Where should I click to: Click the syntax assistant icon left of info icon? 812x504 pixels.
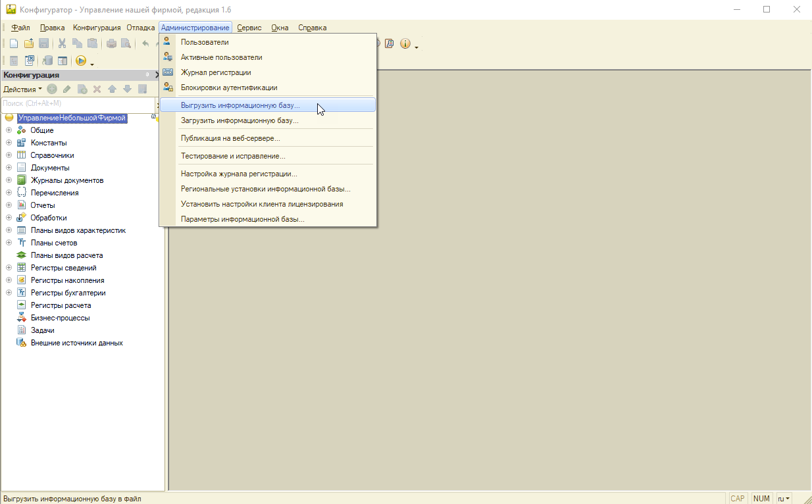[390, 43]
